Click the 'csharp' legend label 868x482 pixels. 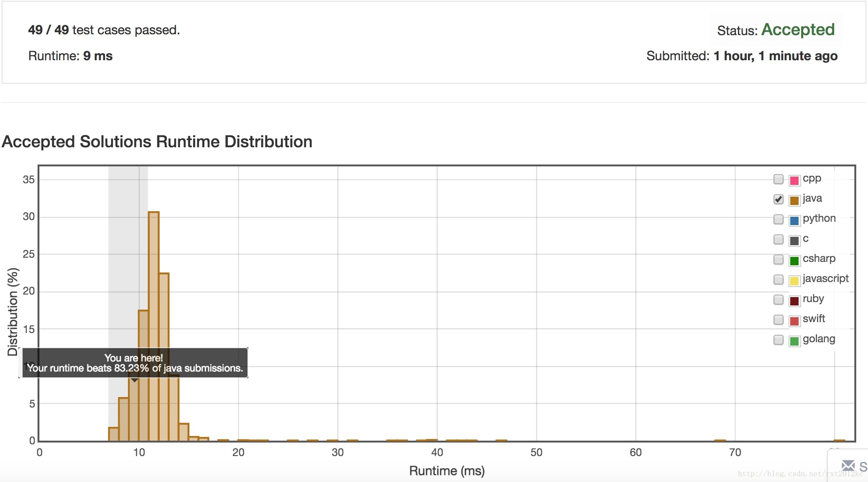coord(819,259)
